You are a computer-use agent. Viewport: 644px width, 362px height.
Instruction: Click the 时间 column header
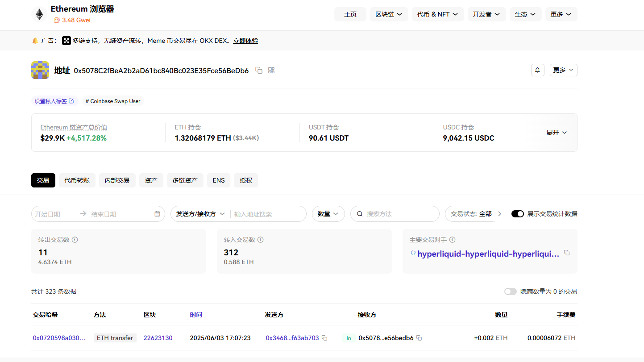(x=196, y=315)
